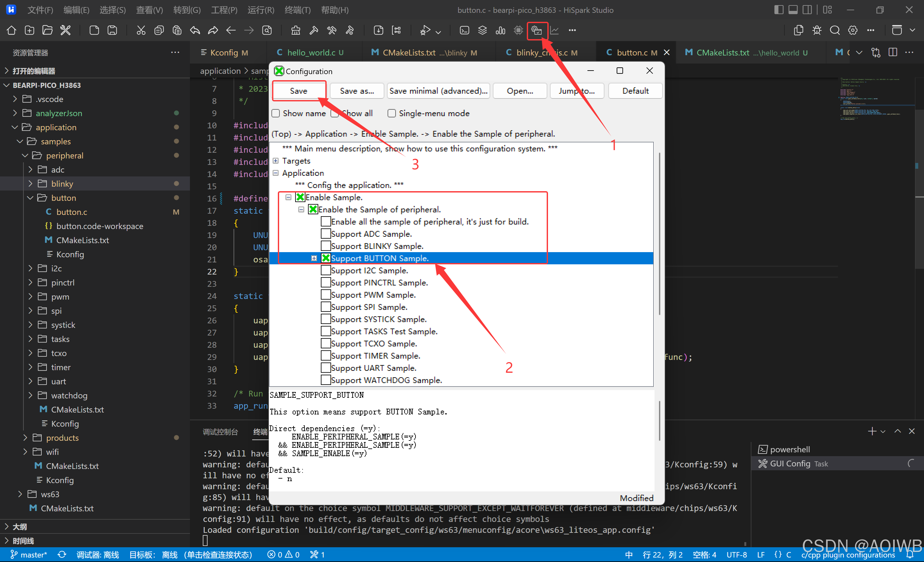
Task: Open the 终端(T) menu
Action: click(297, 10)
